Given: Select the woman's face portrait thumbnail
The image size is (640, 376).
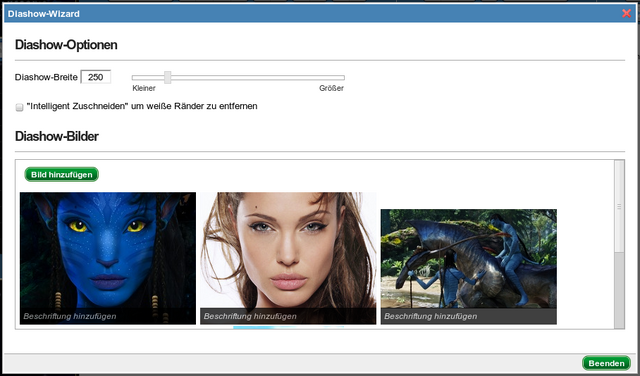Looking at the screenshot, I should pos(288,250).
